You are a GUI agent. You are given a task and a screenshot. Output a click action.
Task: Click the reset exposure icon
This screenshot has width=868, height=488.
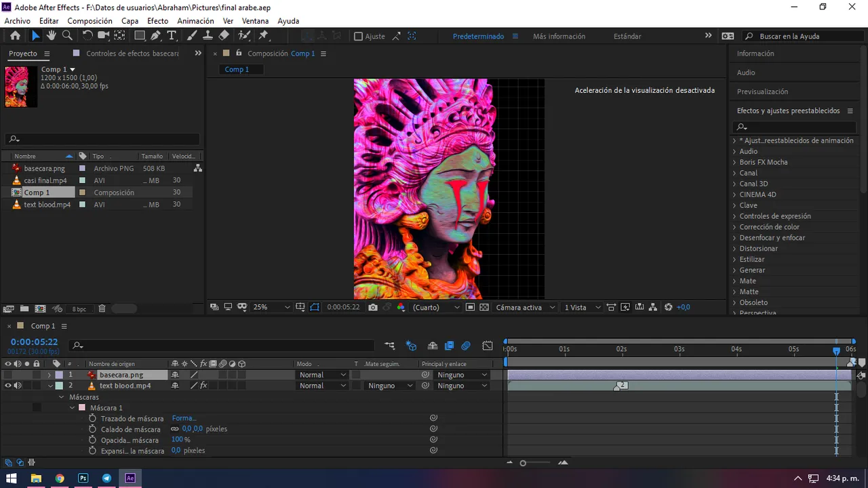click(x=669, y=307)
